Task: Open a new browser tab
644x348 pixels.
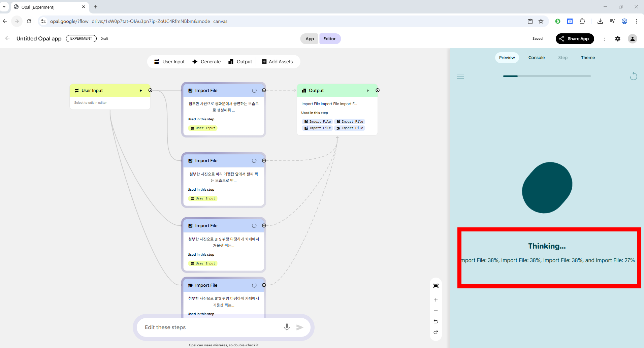Action: 96,7
